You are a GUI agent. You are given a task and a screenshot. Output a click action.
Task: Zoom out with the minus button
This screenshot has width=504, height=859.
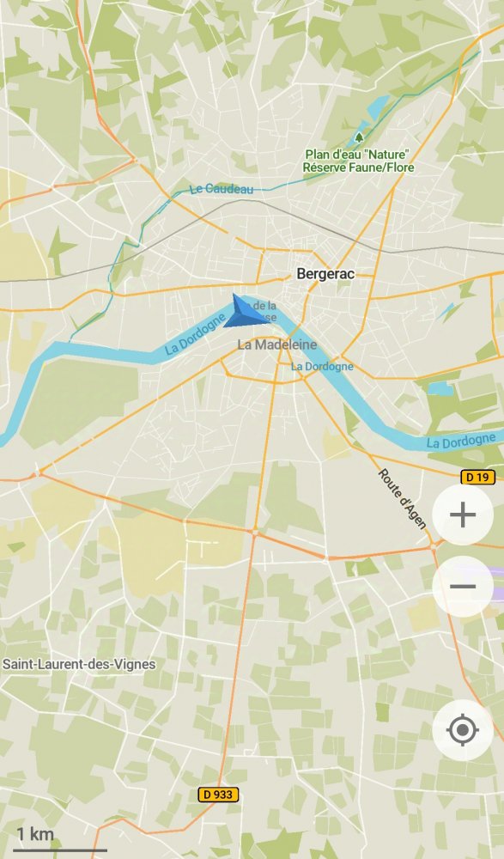pyautogui.click(x=463, y=586)
